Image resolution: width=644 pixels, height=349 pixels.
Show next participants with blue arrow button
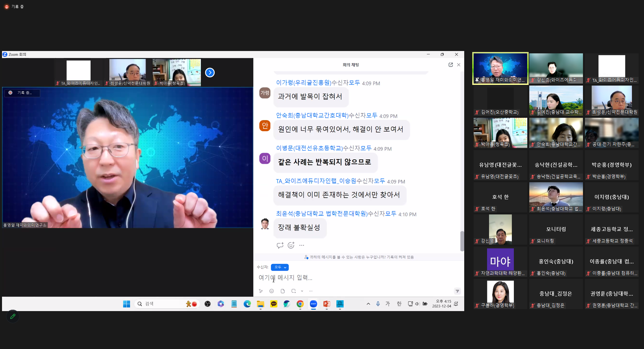click(x=210, y=72)
